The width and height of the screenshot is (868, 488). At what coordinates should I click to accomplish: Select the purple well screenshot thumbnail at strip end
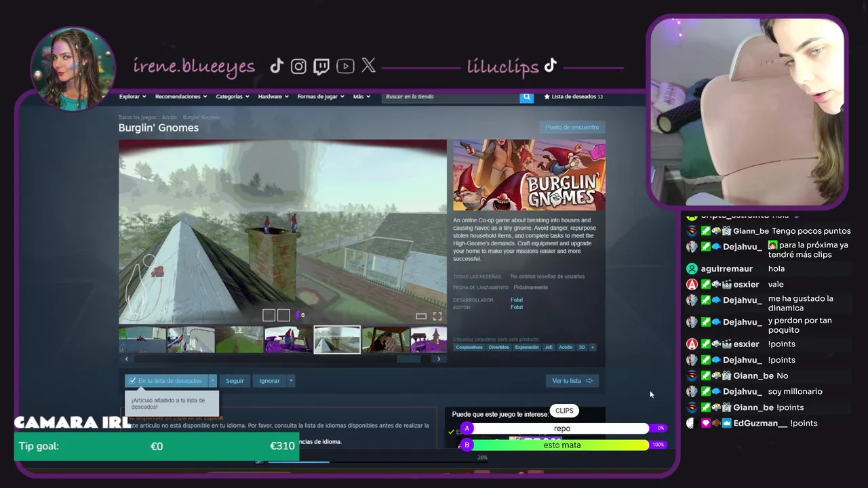429,340
